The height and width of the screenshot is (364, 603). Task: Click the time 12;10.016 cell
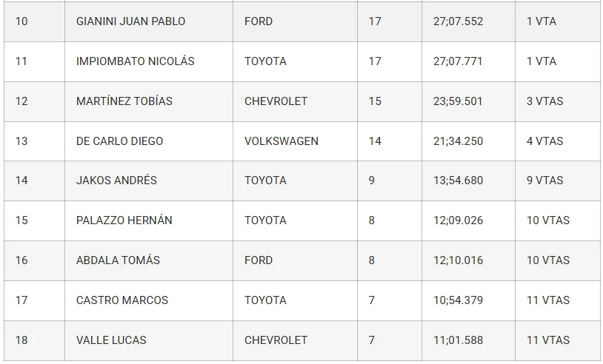[x=458, y=260]
